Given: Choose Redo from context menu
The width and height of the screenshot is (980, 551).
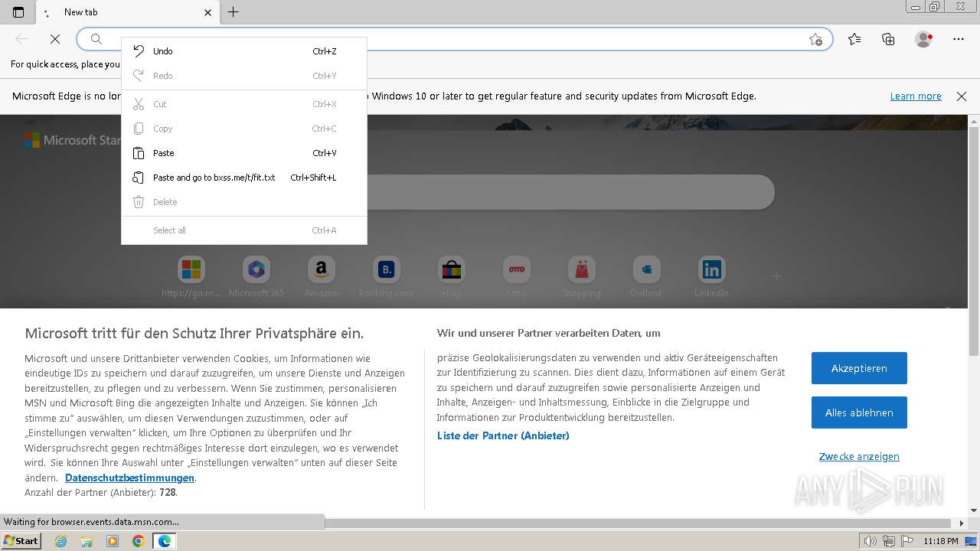Looking at the screenshot, I should tap(244, 76).
